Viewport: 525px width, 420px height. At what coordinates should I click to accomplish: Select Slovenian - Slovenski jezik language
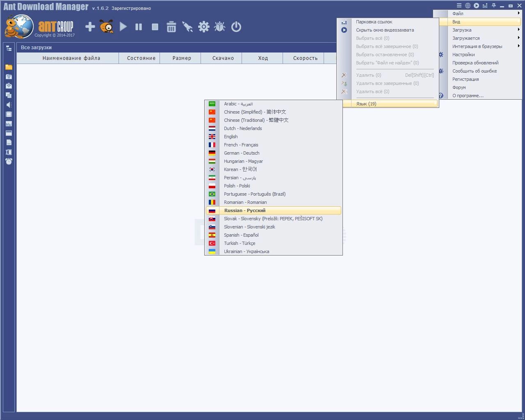tap(274, 227)
